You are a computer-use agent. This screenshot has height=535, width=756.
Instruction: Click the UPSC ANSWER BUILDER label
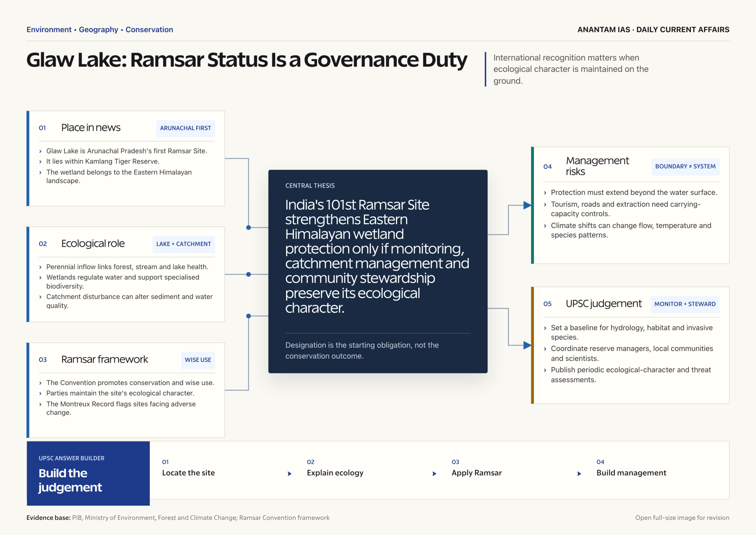pos(71,458)
